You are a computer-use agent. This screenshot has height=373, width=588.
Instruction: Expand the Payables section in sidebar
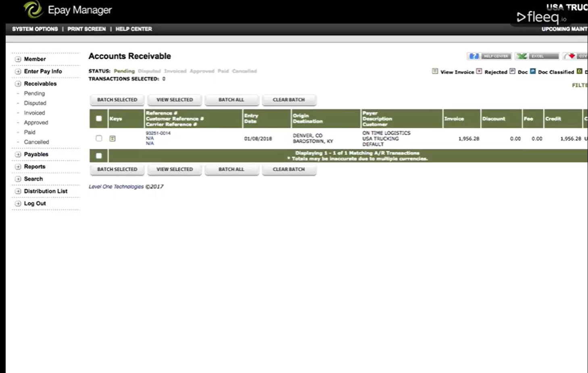36,154
